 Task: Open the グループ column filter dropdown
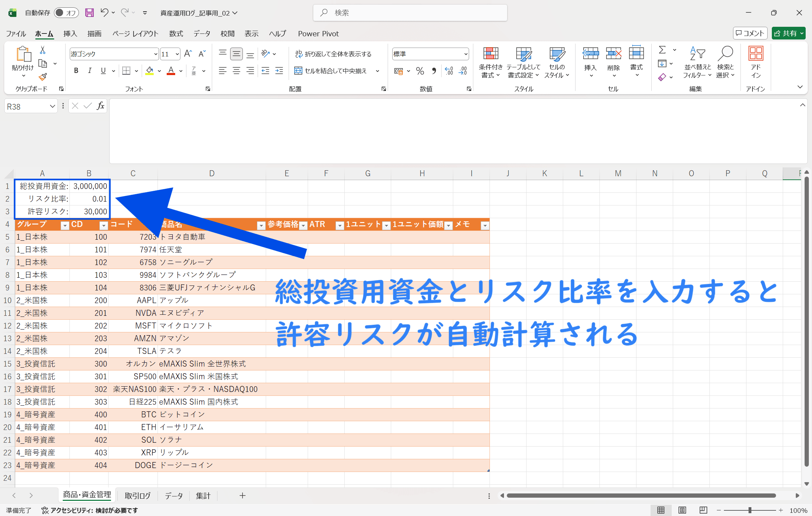[x=65, y=226]
